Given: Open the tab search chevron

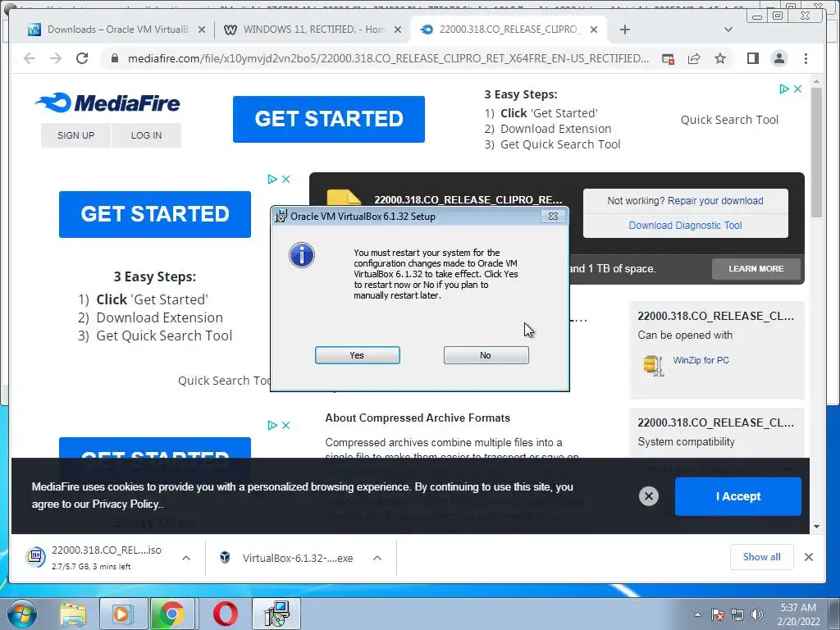Looking at the screenshot, I should tap(728, 30).
